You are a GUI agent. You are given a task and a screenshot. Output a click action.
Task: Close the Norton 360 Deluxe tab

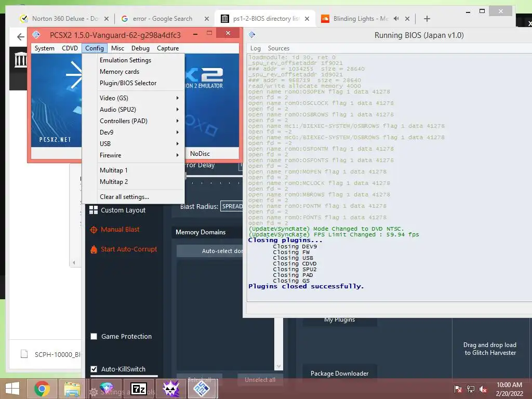pos(106,19)
